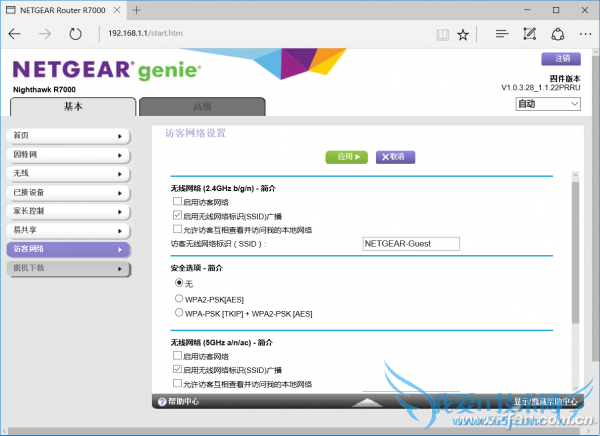600x436 pixels.
Task: Open the Edge hub lines icon
Action: [x=502, y=34]
